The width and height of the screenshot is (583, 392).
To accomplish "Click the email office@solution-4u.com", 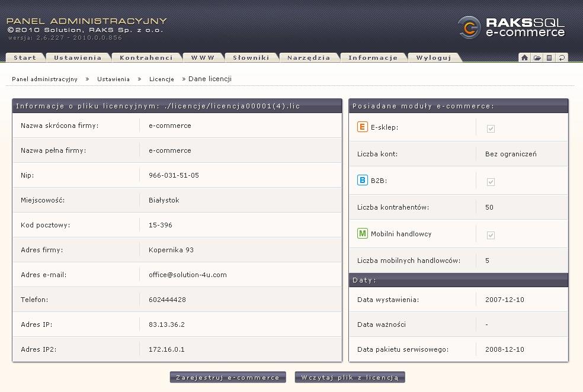I will tap(188, 275).
